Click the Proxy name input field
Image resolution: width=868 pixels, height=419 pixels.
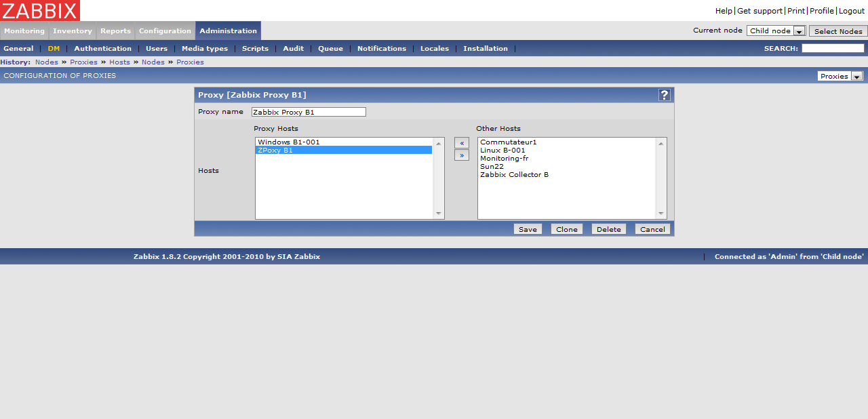309,112
